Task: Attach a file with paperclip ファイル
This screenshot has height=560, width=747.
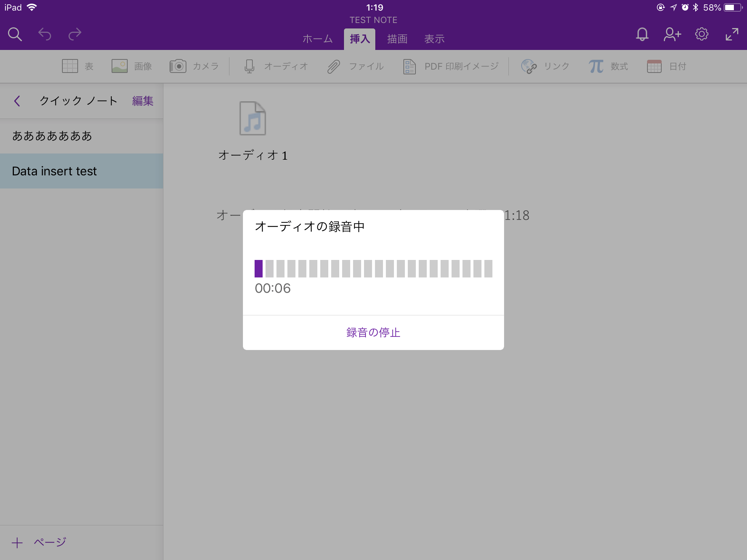Action: point(355,66)
